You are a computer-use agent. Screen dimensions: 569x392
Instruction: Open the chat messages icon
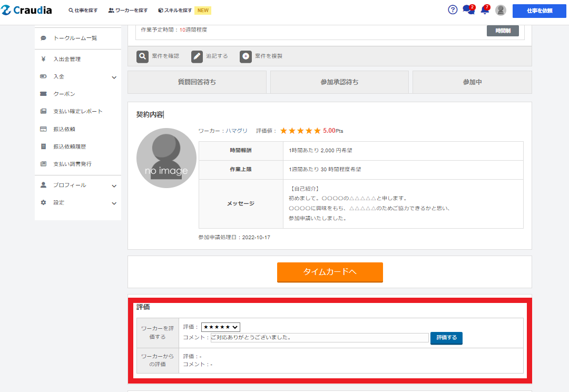click(468, 10)
